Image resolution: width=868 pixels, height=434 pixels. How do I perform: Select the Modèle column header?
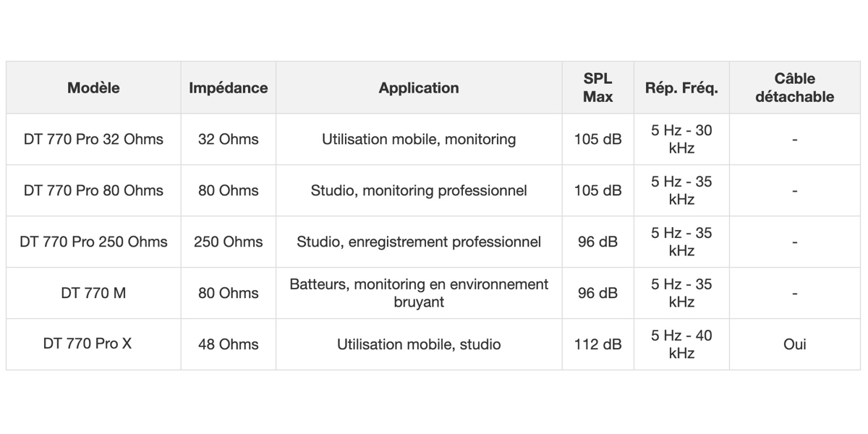click(93, 88)
